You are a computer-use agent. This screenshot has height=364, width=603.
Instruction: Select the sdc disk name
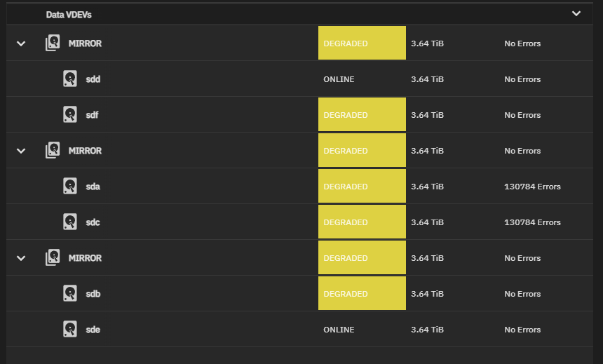coord(93,222)
